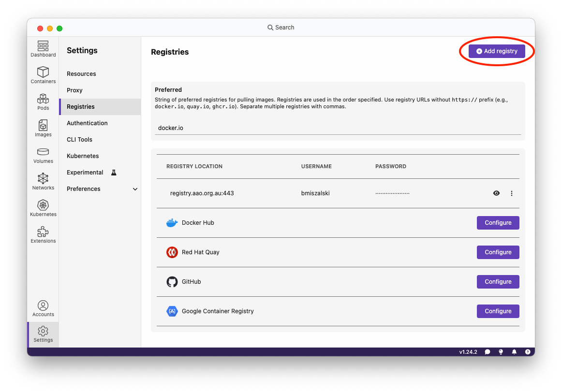
Task: Configure the Docker Hub registry
Action: [498, 223]
